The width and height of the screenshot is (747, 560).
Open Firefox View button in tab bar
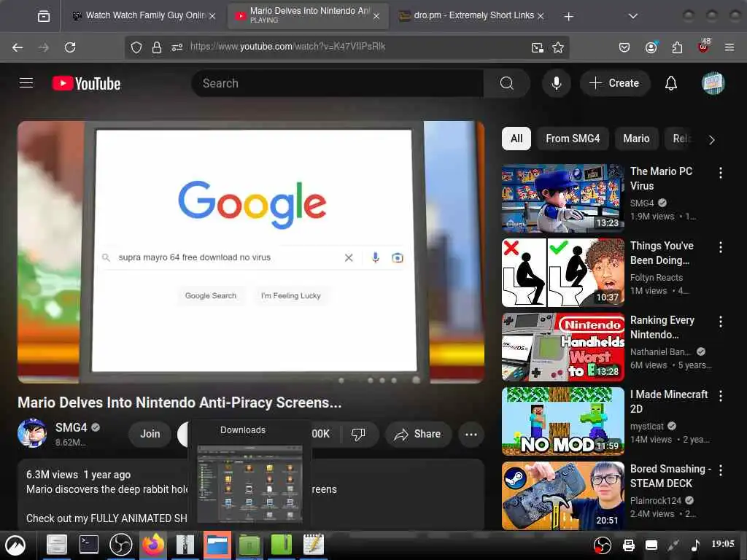click(43, 16)
